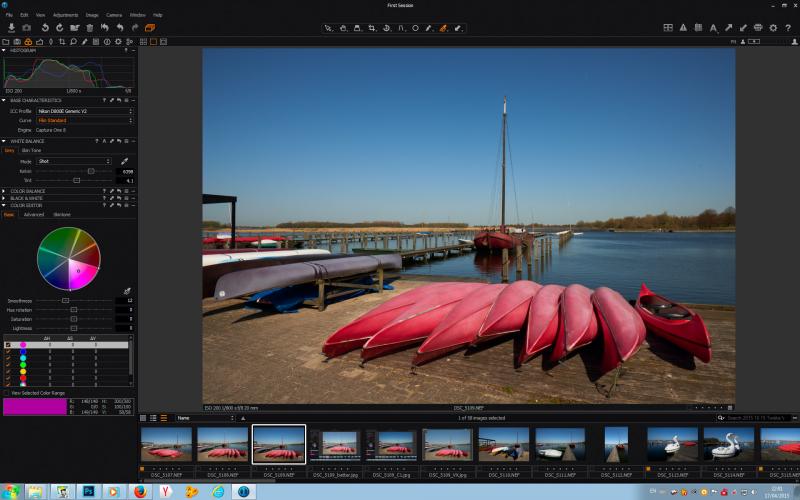Uncheck the green color range checkbox
Viewport: 800px width, 500px height.
pos(8,365)
